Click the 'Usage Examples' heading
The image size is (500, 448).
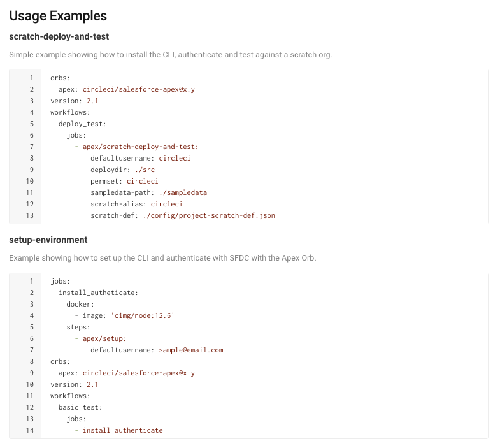pyautogui.click(x=58, y=16)
